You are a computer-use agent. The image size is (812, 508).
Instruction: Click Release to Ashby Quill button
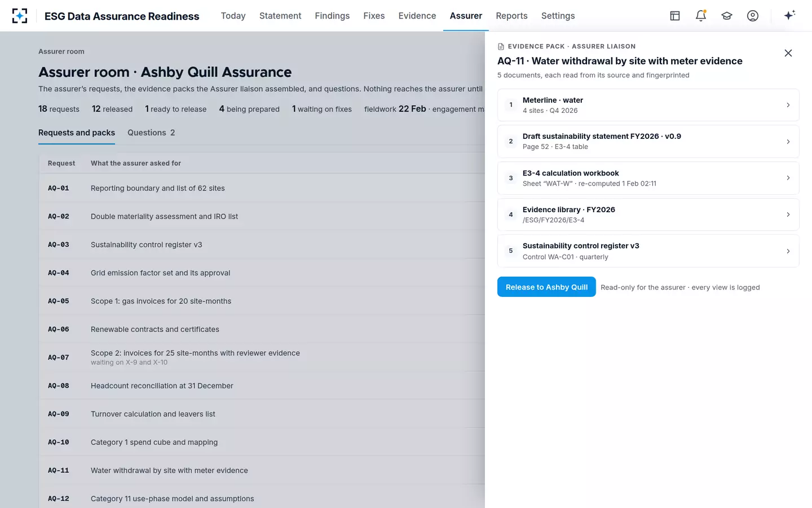tap(546, 287)
